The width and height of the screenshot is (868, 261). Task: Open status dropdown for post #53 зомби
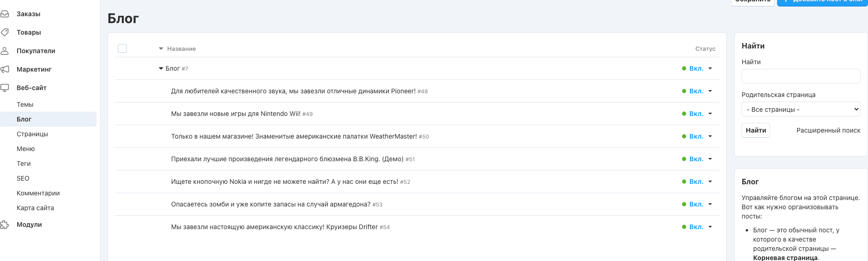click(710, 204)
